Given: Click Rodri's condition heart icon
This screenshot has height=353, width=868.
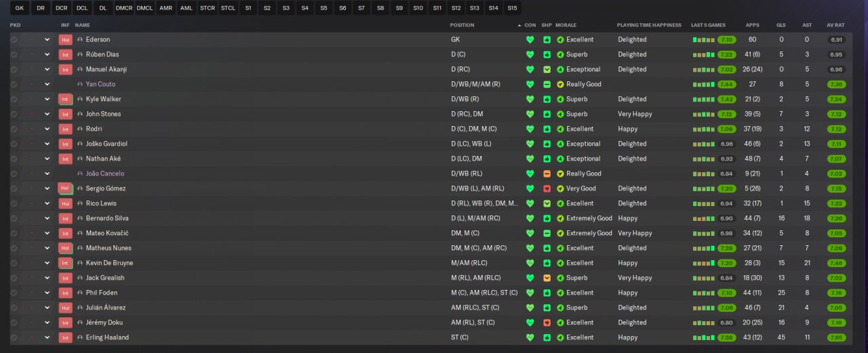Looking at the screenshot, I should pos(530,129).
